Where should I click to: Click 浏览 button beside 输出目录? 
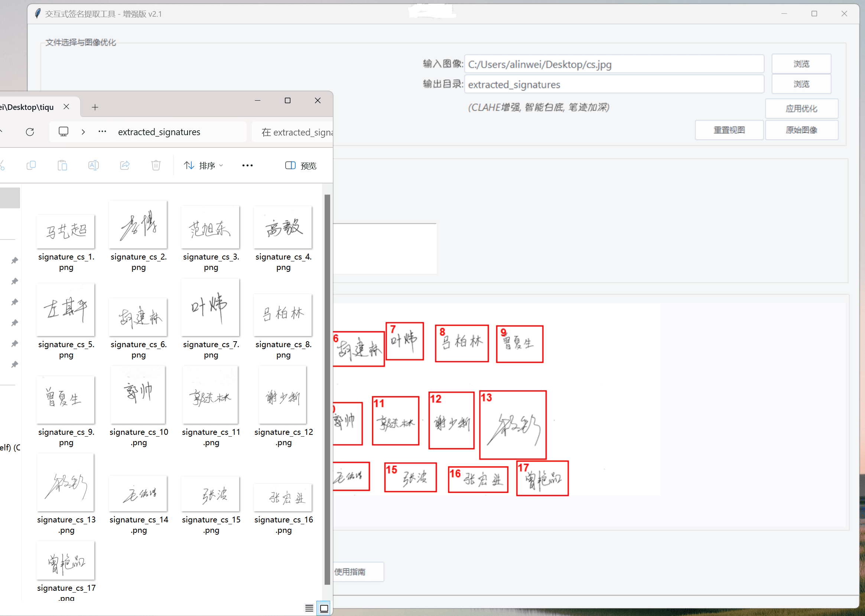pos(801,84)
